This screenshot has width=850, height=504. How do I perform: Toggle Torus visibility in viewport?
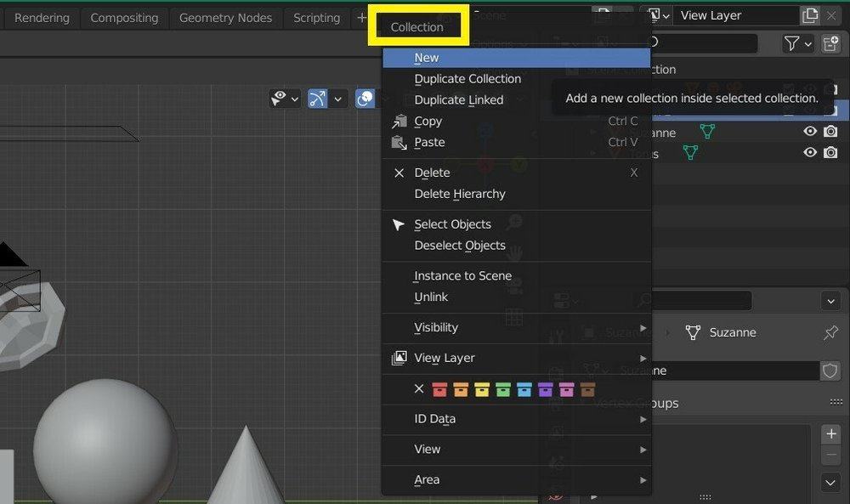[x=810, y=152]
